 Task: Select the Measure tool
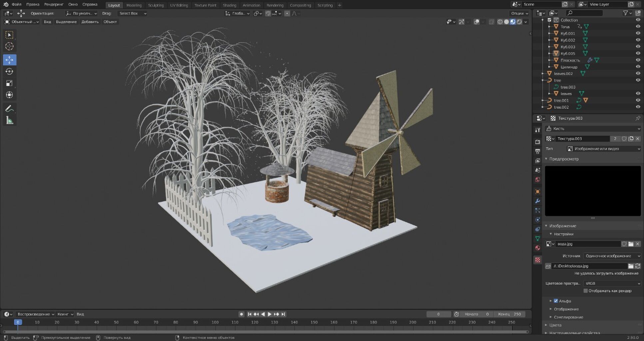pos(9,121)
